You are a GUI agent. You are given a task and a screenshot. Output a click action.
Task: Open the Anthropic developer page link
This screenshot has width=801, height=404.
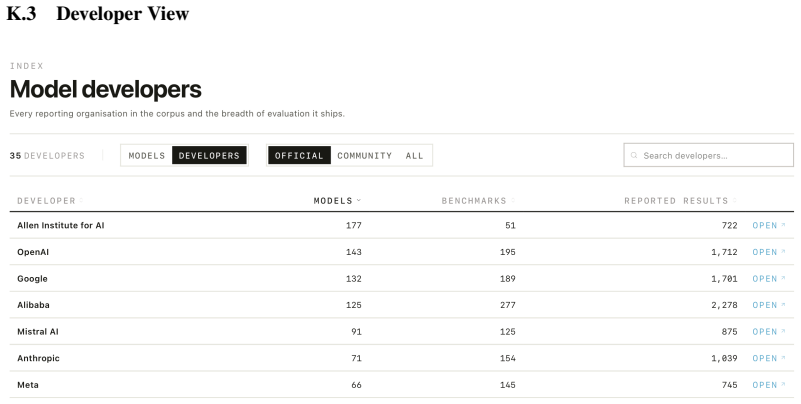click(x=768, y=358)
